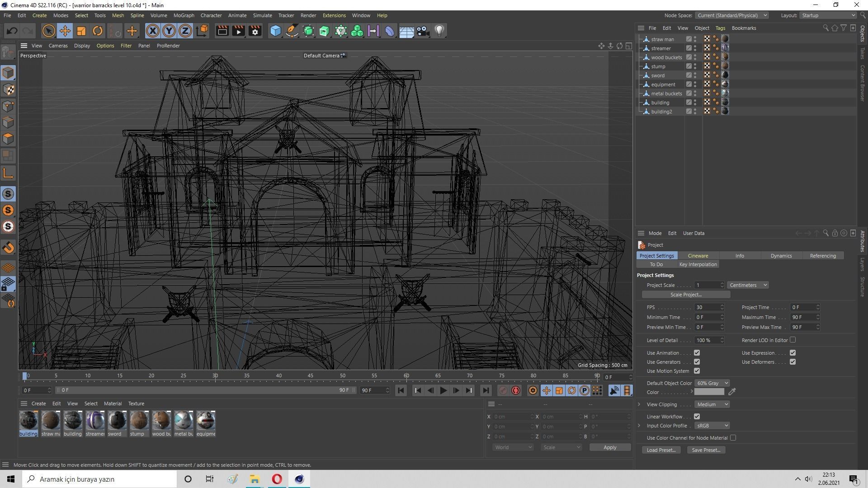Screen dimensions: 868x488
Task: Open the Spline Pen tool
Action: coord(292,31)
